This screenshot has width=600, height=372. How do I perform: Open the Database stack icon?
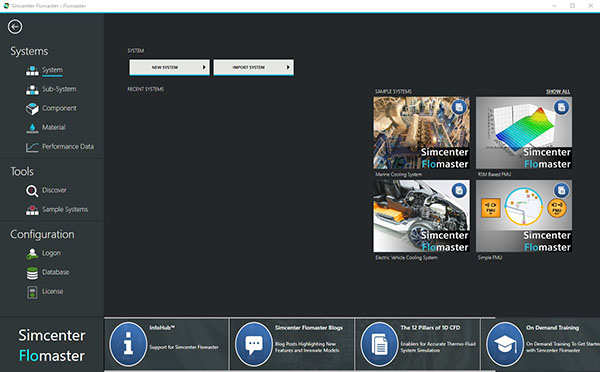pyautogui.click(x=32, y=273)
